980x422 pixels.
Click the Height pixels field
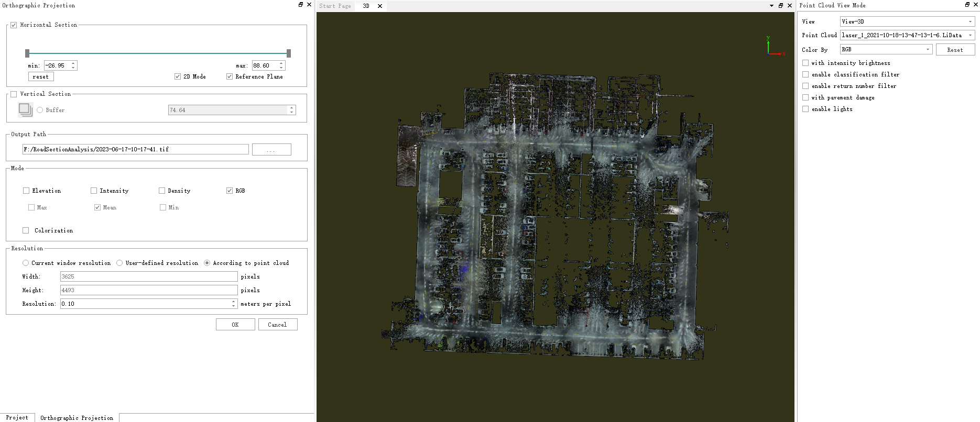point(149,290)
